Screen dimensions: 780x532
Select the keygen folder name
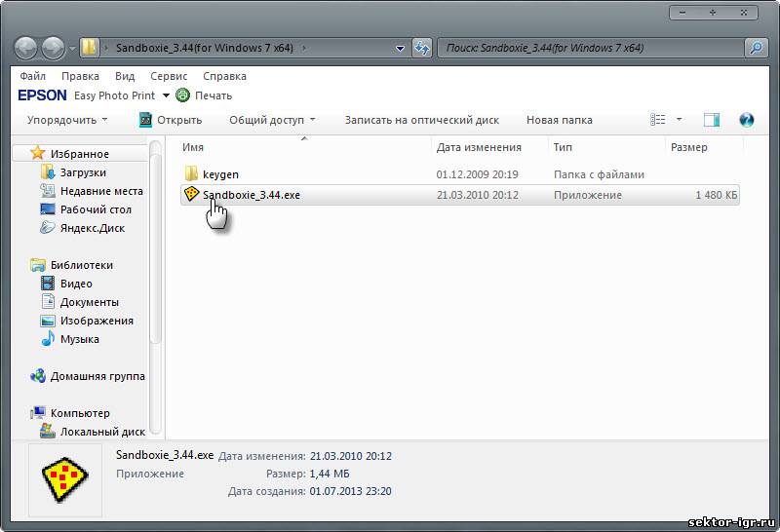coord(220,174)
